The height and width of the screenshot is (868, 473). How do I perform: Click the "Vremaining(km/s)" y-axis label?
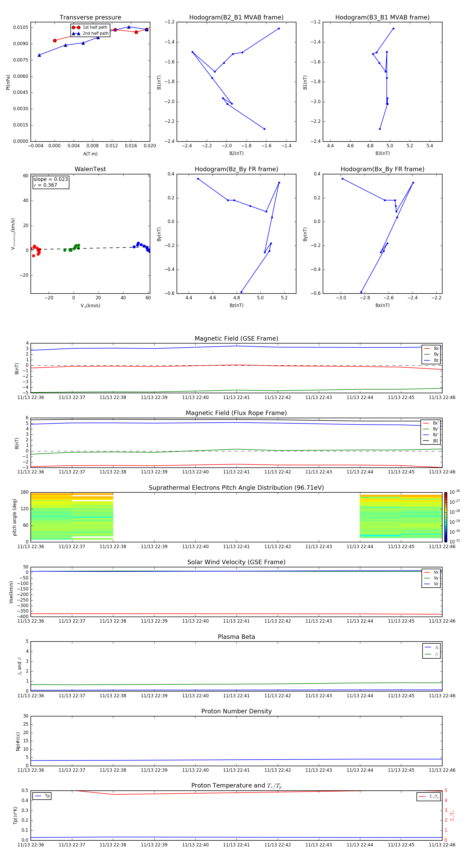click(13, 234)
